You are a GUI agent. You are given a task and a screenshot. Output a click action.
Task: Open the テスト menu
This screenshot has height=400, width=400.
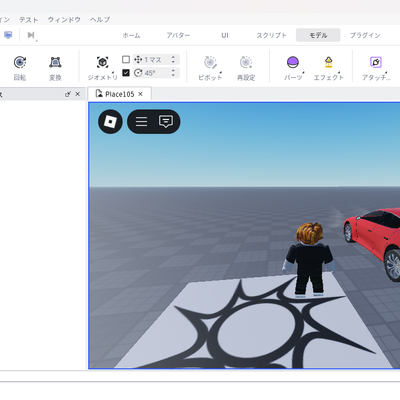pos(29,20)
